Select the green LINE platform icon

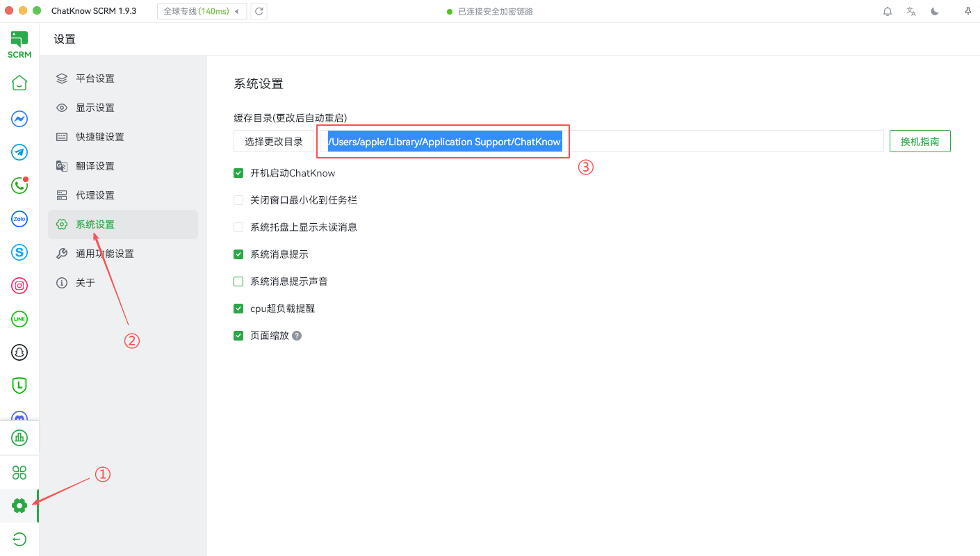(x=19, y=319)
